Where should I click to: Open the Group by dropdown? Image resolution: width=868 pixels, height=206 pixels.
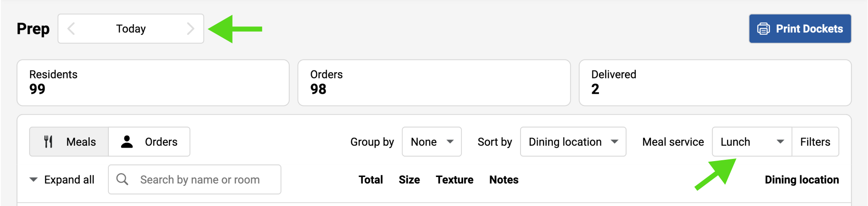432,142
